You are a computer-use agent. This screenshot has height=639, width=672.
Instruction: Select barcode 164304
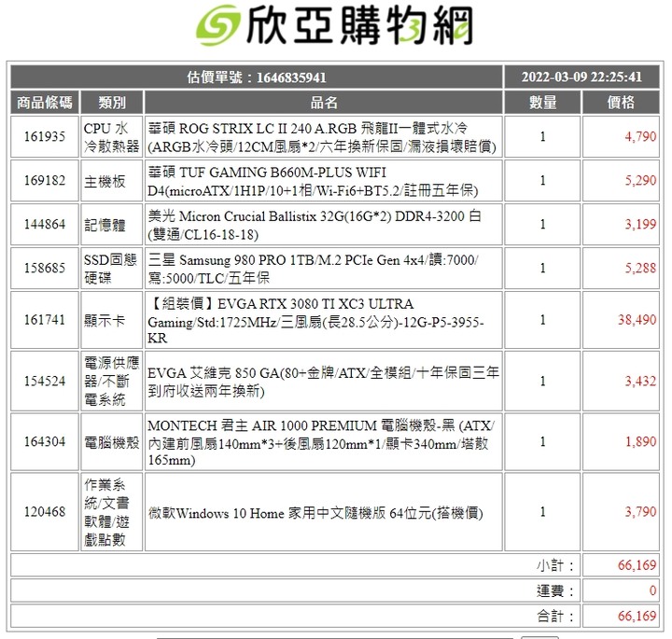pos(45,441)
